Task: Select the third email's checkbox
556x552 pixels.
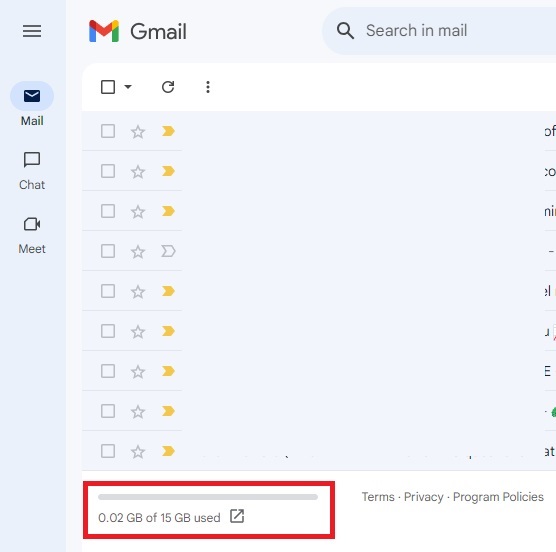Action: 108,211
